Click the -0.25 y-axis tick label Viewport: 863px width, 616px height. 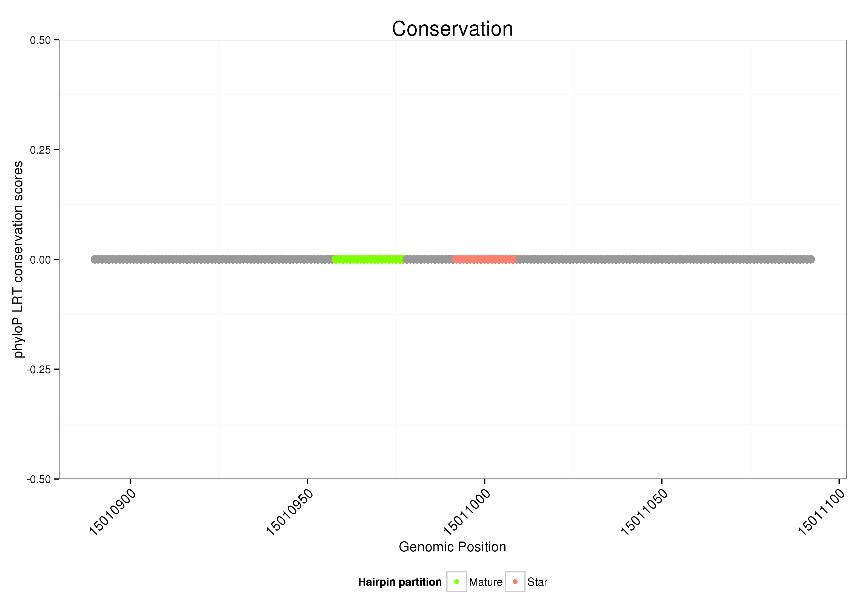[39, 369]
